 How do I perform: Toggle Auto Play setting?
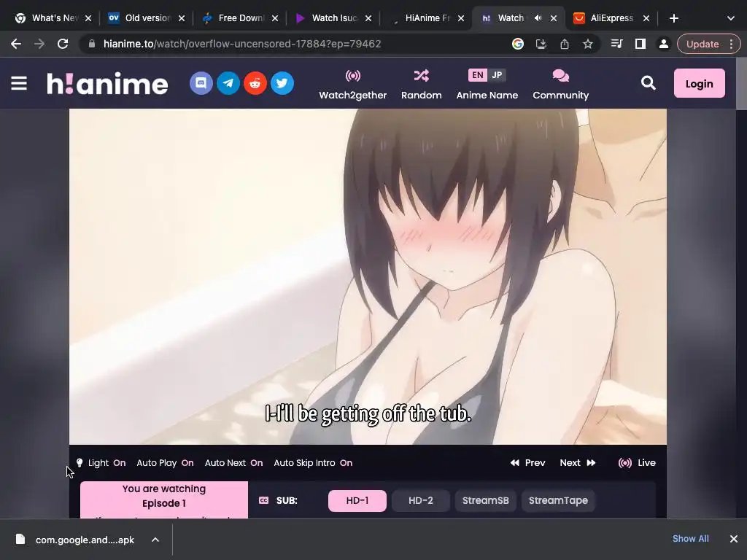(x=165, y=463)
